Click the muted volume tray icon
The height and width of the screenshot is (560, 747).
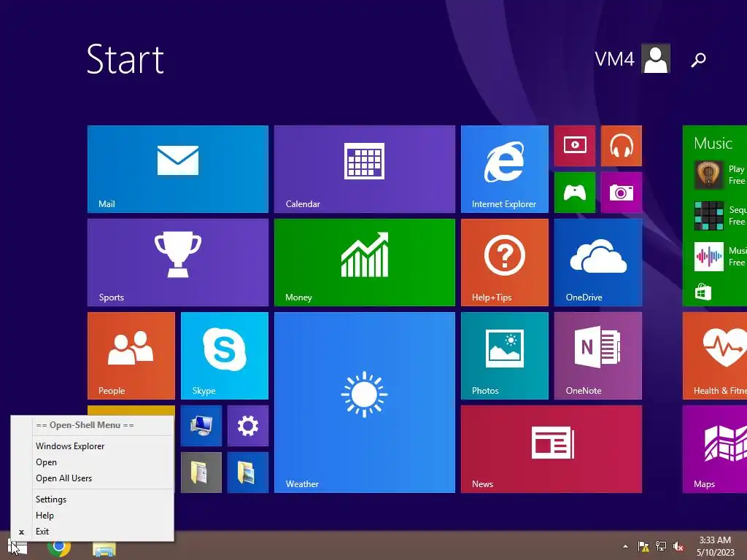(678, 546)
